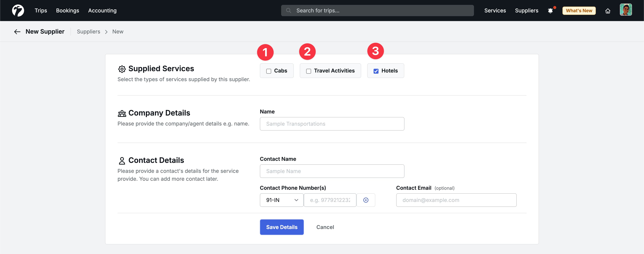Open the Bookings menu
The height and width of the screenshot is (254, 644).
point(67,11)
